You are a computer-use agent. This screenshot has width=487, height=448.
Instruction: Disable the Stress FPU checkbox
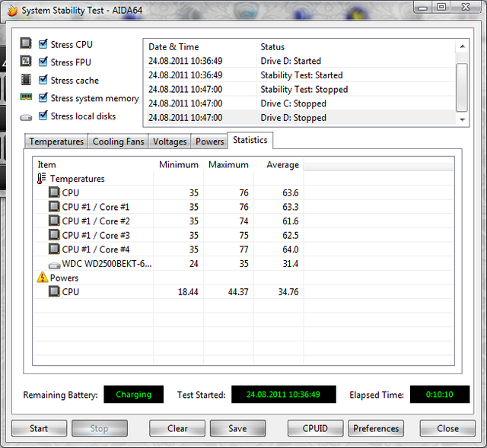(43, 62)
